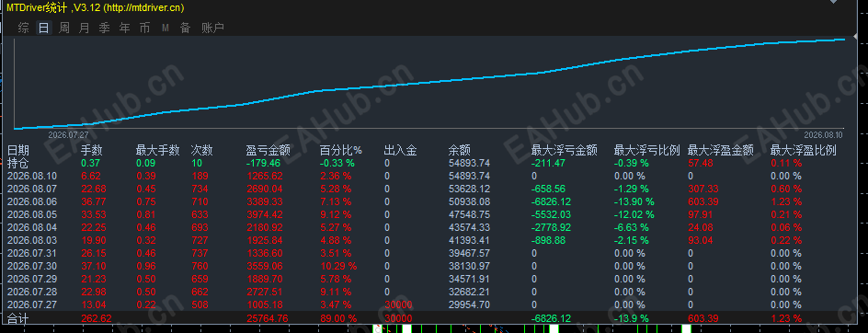
Task: Click the 余额 column header
Action: [x=460, y=150]
